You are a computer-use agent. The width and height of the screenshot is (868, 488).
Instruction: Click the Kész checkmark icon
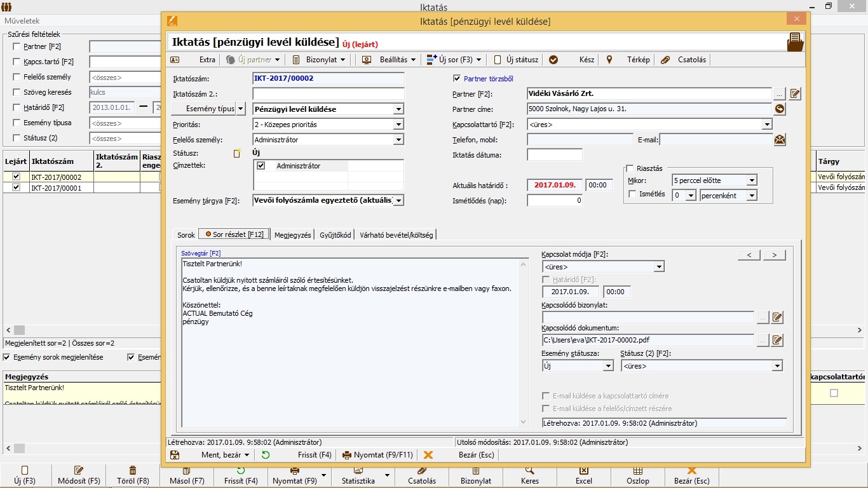553,60
